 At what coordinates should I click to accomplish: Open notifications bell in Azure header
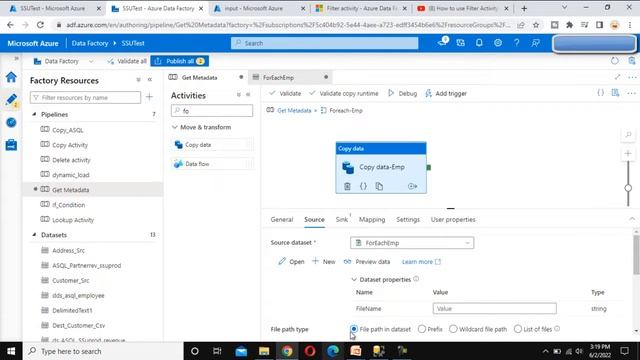[479, 43]
